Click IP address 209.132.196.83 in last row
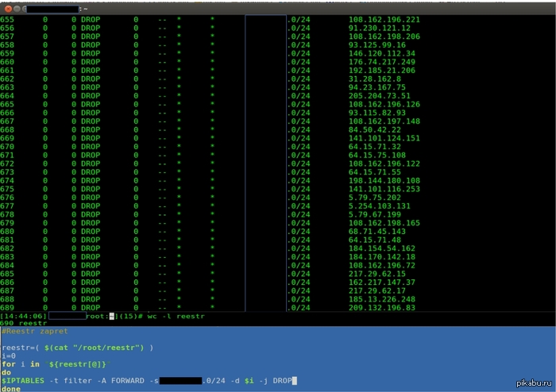The height and width of the screenshot is (392, 556). pyautogui.click(x=381, y=308)
